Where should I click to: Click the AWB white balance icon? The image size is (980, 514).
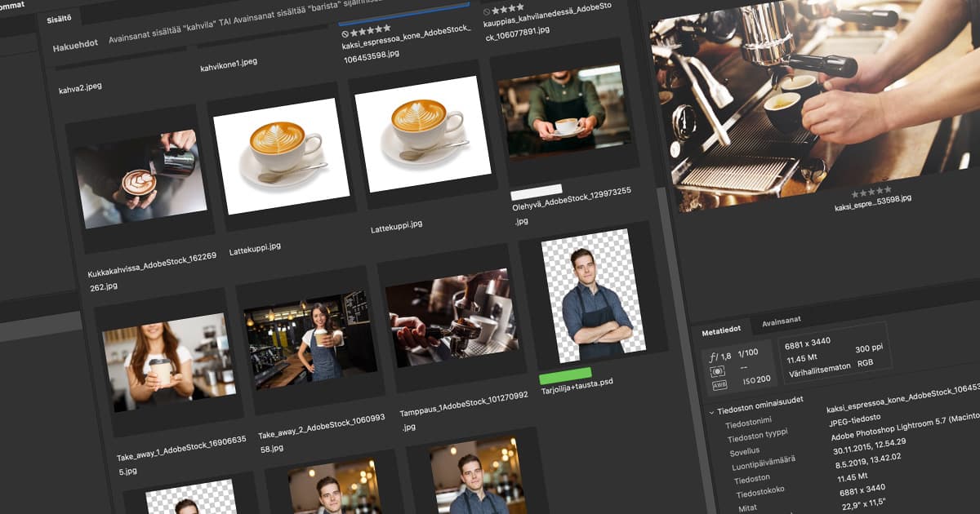click(719, 385)
